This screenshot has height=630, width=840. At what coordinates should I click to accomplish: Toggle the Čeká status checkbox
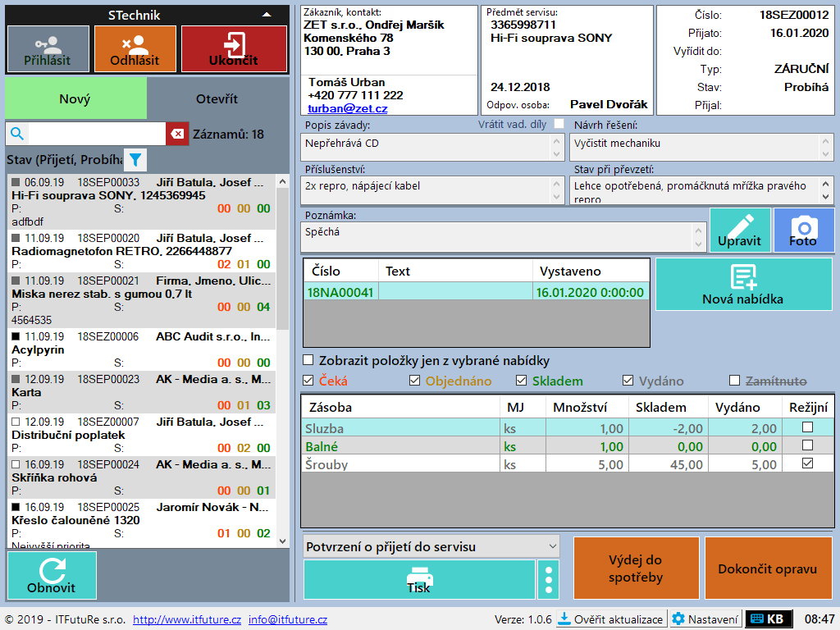pos(308,381)
